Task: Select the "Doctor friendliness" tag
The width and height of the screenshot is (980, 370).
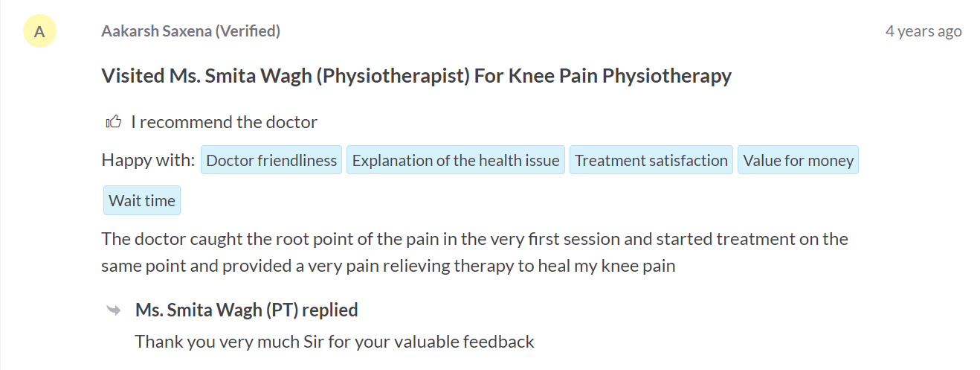Action: [x=271, y=160]
